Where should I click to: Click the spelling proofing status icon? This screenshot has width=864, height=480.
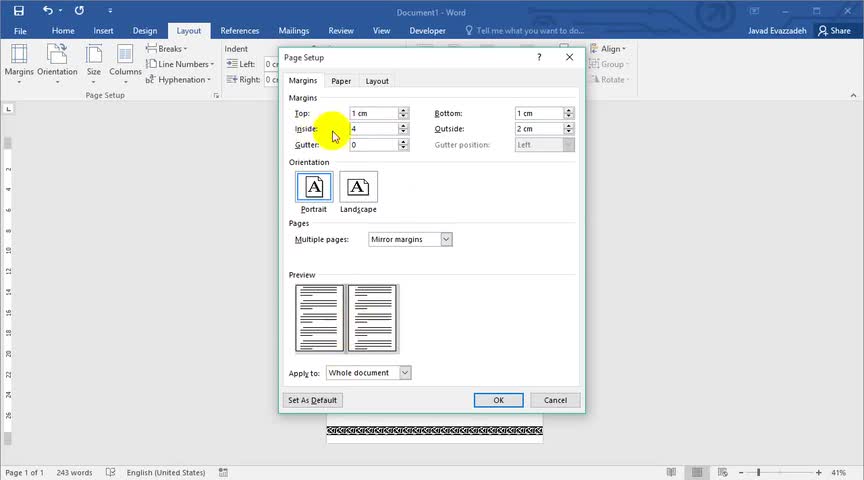(x=111, y=472)
